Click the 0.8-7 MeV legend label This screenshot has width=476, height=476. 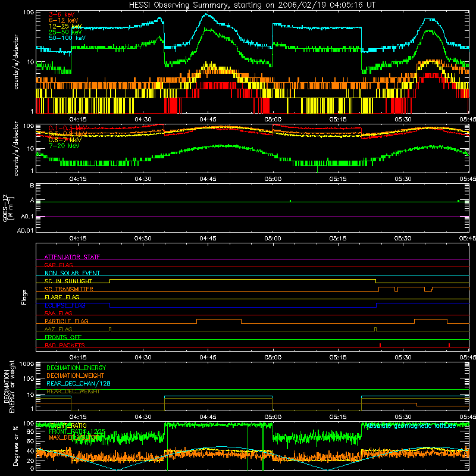point(65,140)
